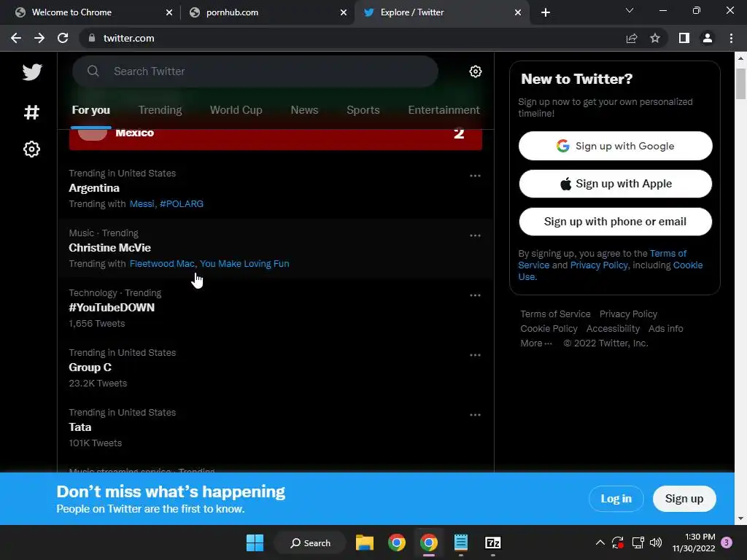Image resolution: width=747 pixels, height=560 pixels.
Task: Open the Ads info footer link
Action: point(665,329)
